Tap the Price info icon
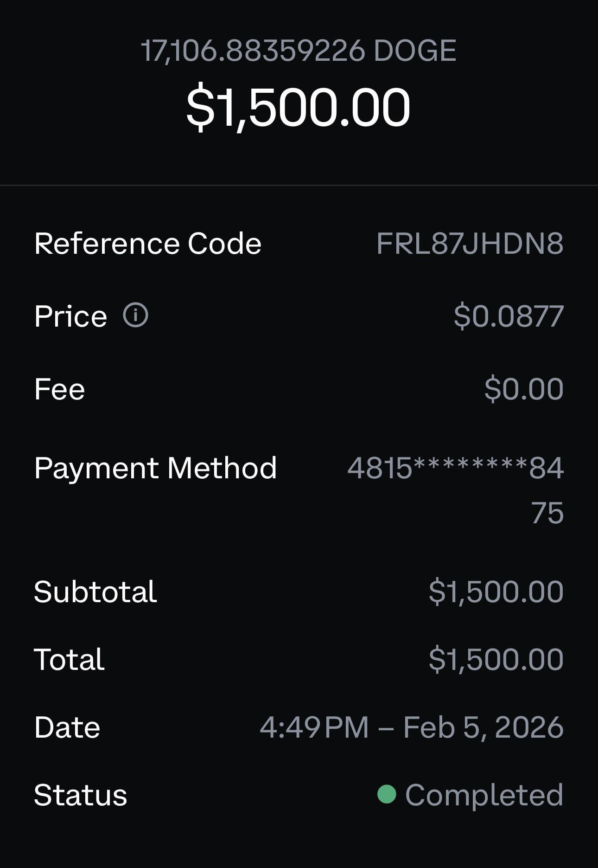The image size is (598, 868). [135, 315]
